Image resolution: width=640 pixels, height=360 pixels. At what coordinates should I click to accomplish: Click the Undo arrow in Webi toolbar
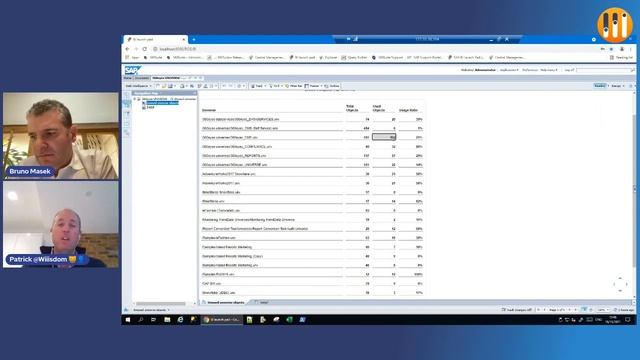(224, 86)
